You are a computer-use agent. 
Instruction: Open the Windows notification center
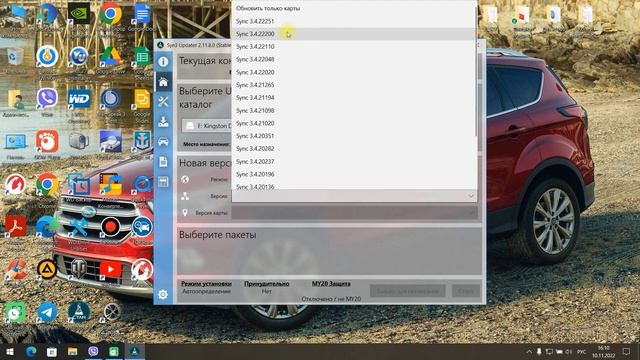pyautogui.click(x=627, y=351)
